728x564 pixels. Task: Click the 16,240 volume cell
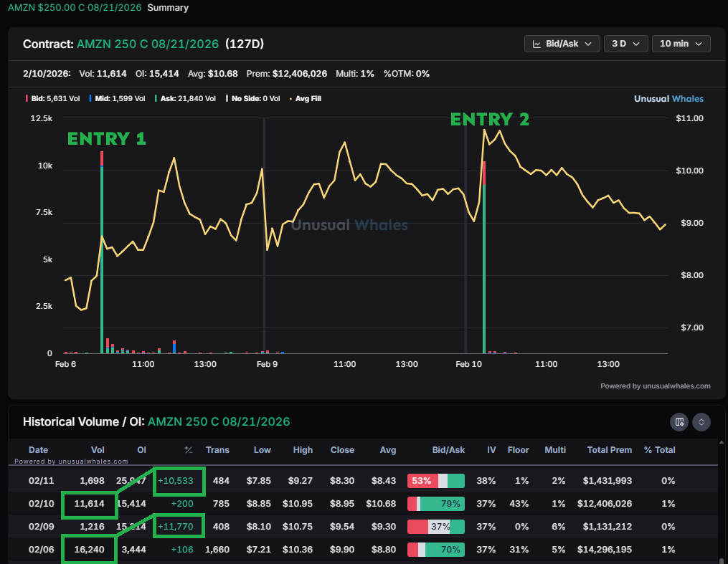pyautogui.click(x=89, y=550)
